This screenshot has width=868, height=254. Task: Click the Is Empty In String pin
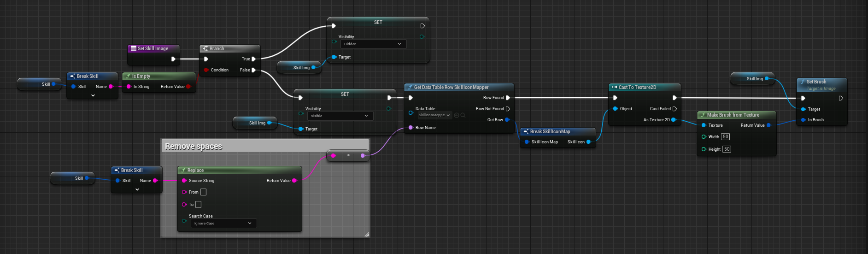[129, 87]
